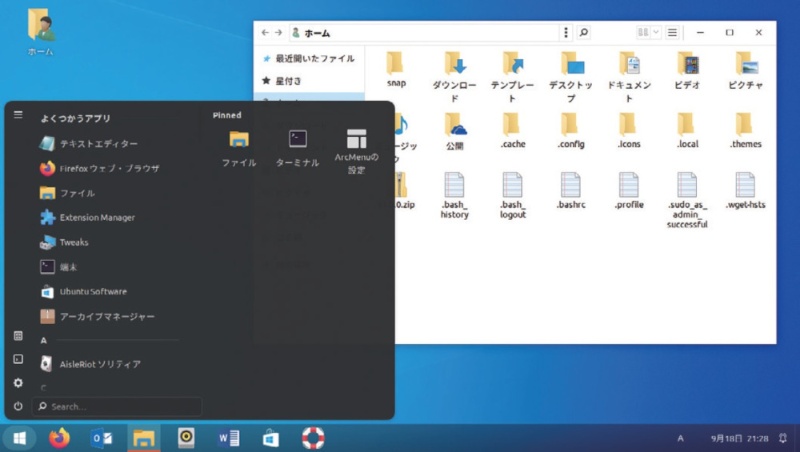Click the notification bell icon

click(783, 438)
